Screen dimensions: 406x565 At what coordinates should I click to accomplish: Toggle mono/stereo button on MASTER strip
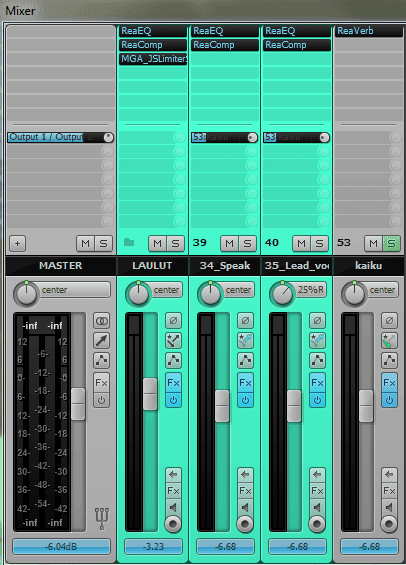coord(102,320)
